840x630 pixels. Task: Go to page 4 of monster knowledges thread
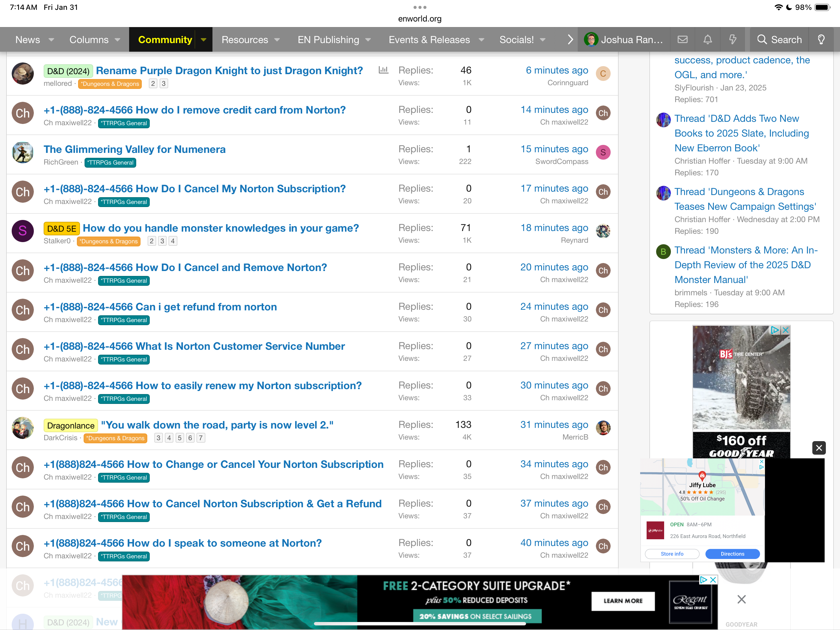pyautogui.click(x=173, y=241)
